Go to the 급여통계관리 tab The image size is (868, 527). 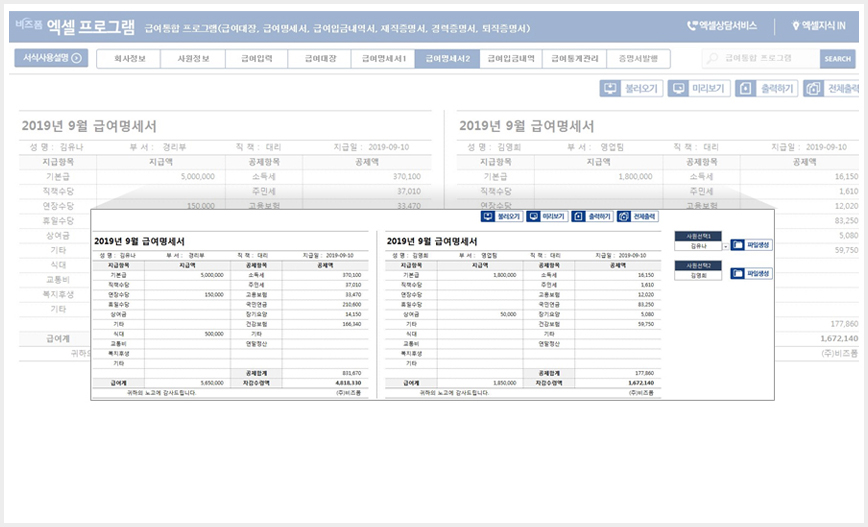point(575,59)
